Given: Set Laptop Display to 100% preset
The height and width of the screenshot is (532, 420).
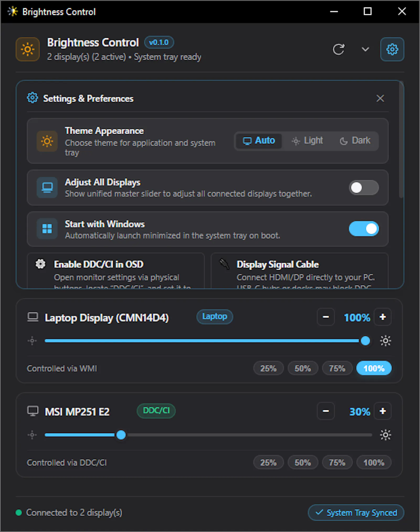Looking at the screenshot, I should 374,368.
